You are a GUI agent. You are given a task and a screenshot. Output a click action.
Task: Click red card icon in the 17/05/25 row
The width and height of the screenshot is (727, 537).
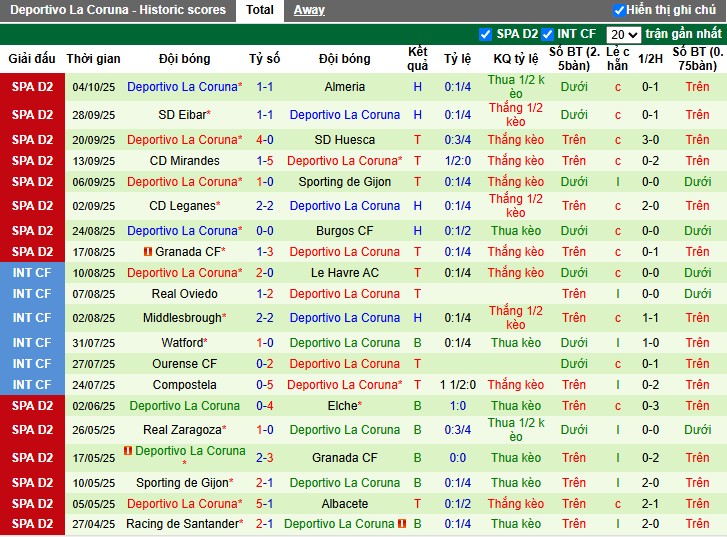click(x=128, y=451)
